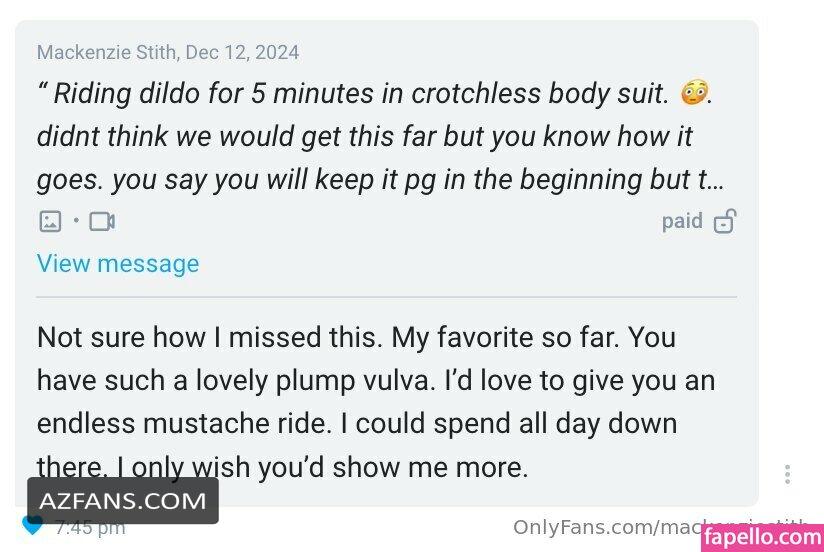824x552 pixels.
Task: Click the reply text starting Not sure how
Action: click(376, 402)
